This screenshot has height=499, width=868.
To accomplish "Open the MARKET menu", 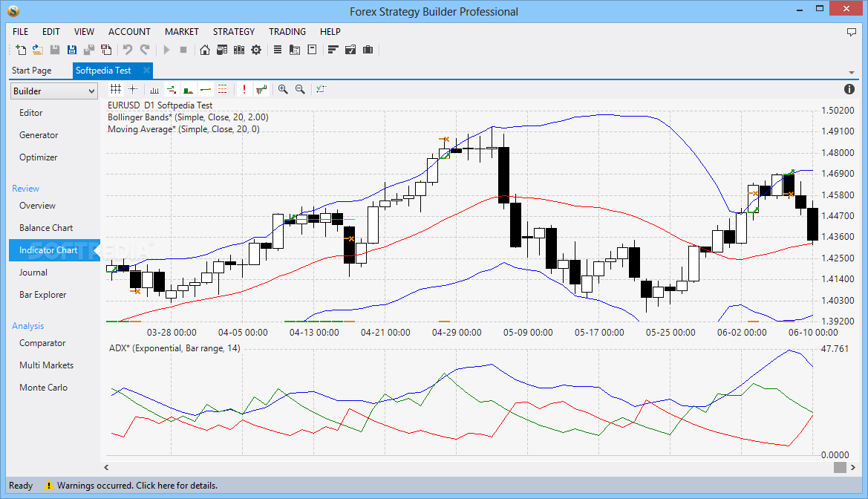I will [x=182, y=32].
